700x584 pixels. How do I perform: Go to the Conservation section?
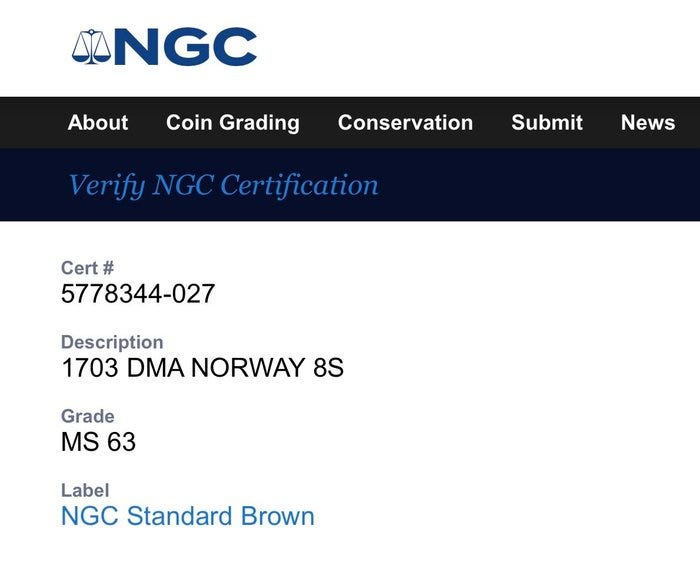(405, 123)
